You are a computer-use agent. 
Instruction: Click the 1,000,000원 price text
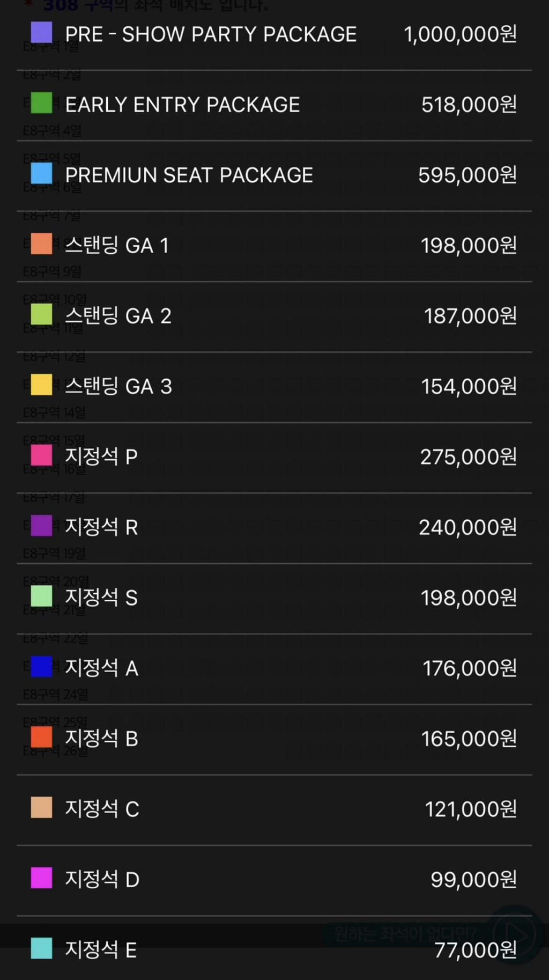coord(460,34)
